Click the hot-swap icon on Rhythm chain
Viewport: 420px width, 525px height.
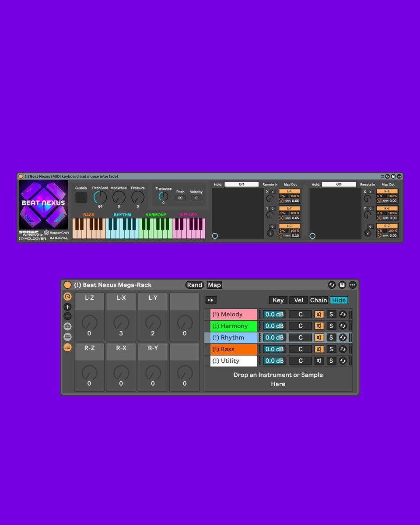(x=343, y=337)
